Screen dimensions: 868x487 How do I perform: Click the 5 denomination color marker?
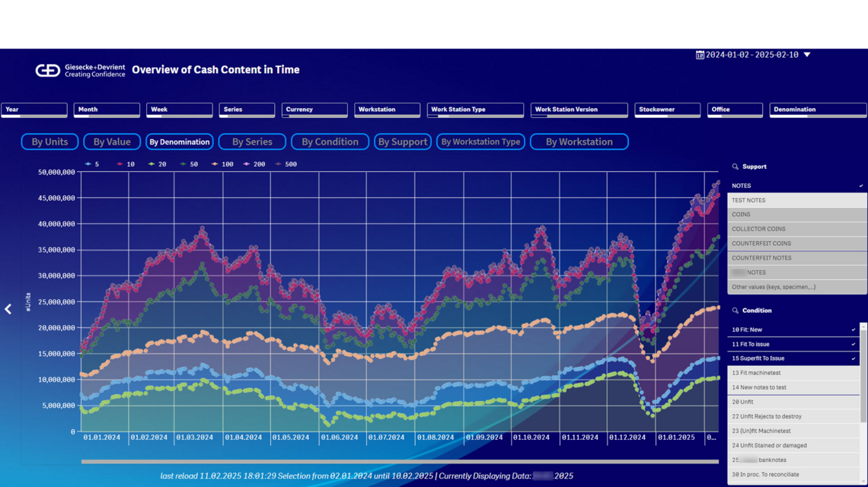point(88,164)
